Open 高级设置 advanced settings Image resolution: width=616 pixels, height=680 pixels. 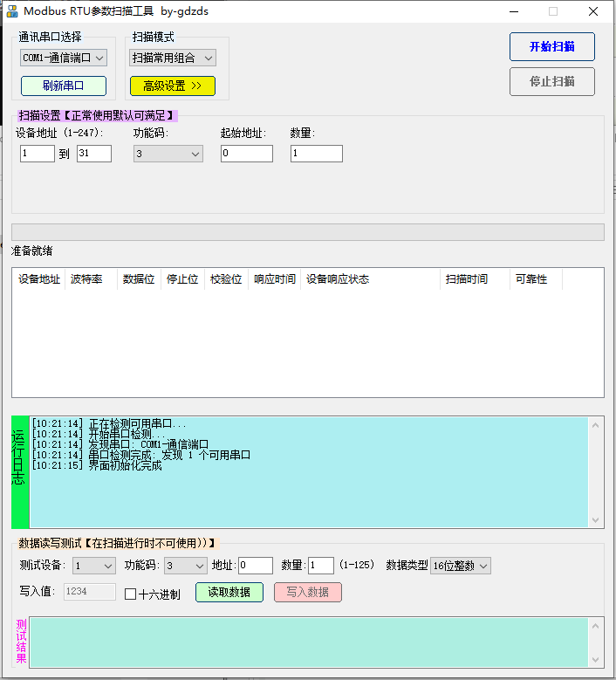[x=172, y=86]
